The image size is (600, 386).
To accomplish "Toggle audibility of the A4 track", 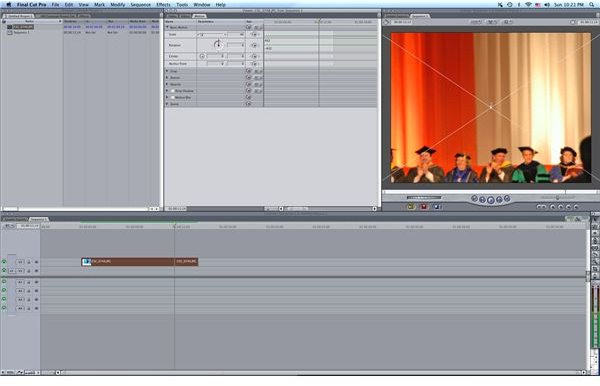I will pos(4,308).
